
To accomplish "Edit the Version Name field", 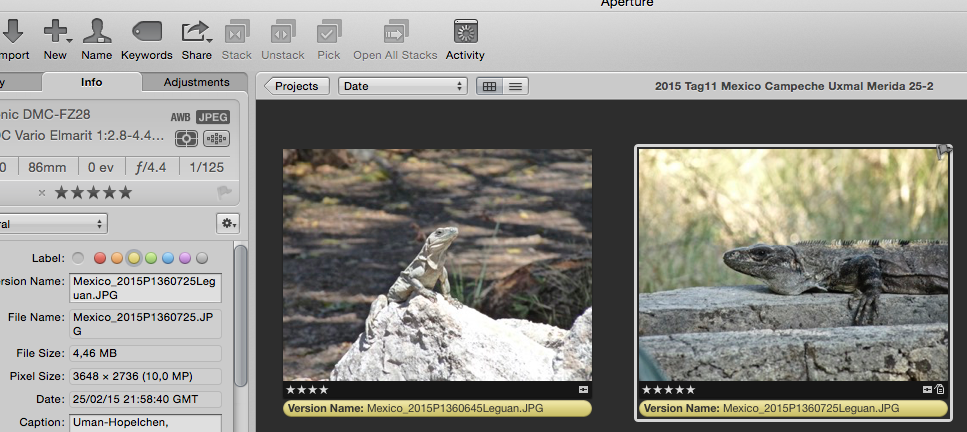I will (x=145, y=288).
